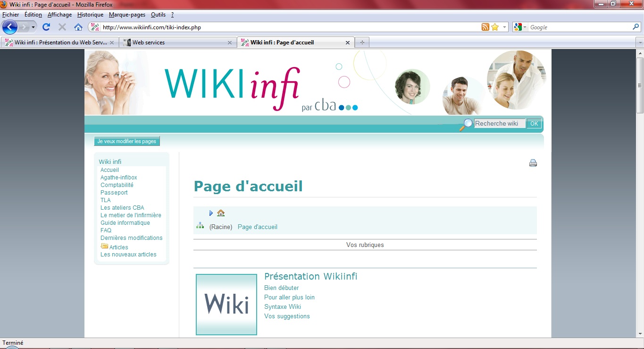Open the Google search engine selector dropdown

pos(525,27)
